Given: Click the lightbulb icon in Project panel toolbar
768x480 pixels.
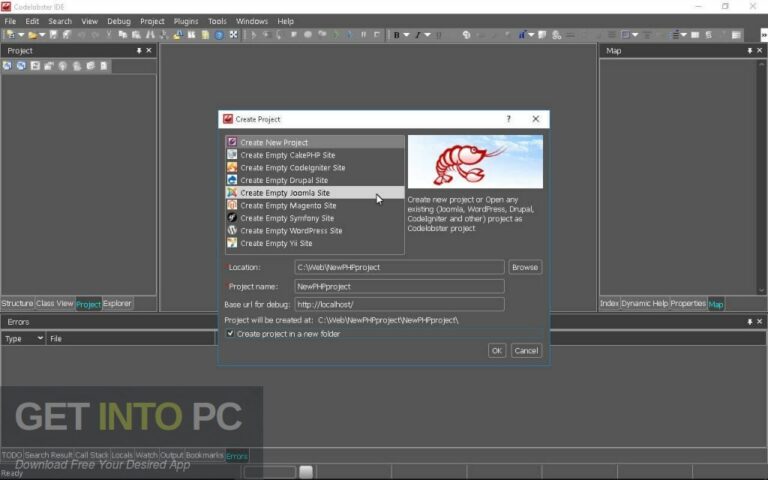Looking at the screenshot, I should click(x=63, y=66).
